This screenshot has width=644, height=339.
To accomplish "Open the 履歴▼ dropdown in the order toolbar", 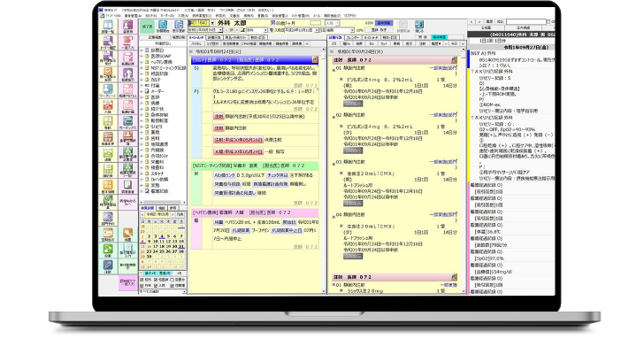I will (x=436, y=43).
